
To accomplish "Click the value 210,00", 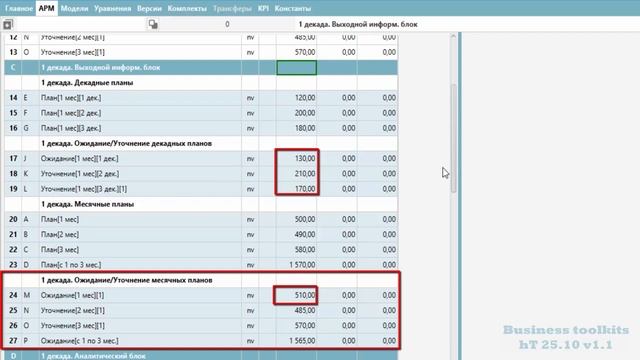I will (x=305, y=174).
